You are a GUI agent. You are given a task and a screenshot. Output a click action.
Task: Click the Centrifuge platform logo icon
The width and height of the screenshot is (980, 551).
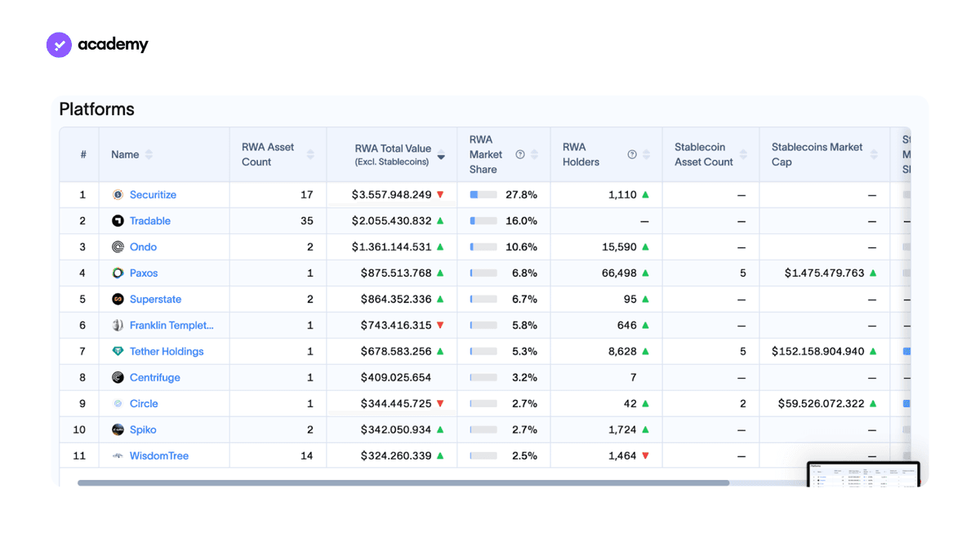pos(118,377)
